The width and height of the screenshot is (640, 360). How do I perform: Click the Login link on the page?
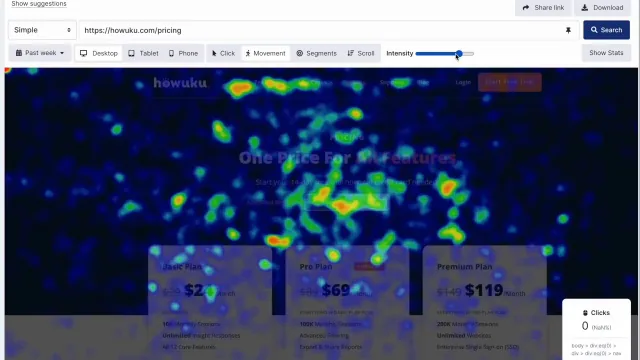coord(463,82)
